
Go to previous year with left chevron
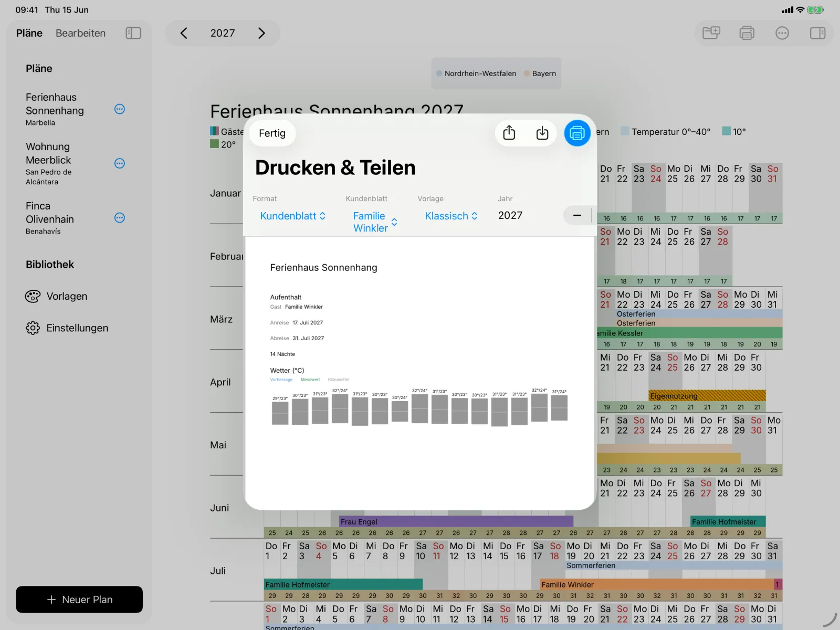pos(184,33)
